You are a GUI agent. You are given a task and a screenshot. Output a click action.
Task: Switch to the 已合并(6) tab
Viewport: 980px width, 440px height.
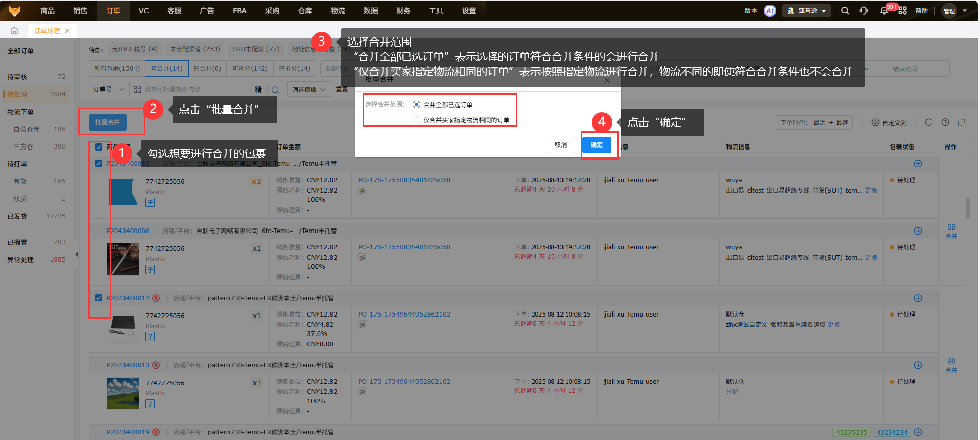(x=207, y=69)
